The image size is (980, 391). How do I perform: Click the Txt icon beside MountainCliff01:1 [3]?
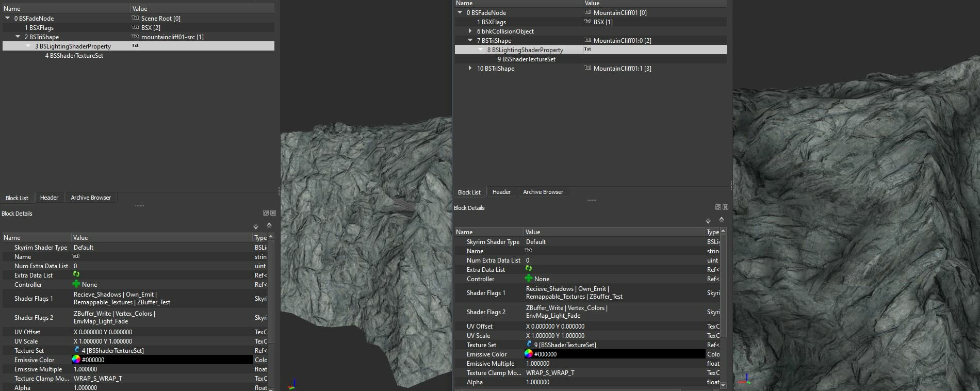587,68
